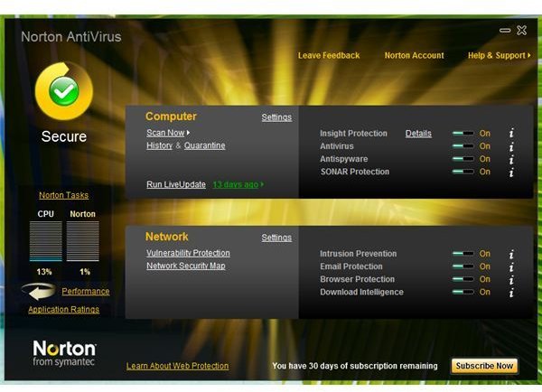This screenshot has height=392, width=542.
Task: Open info icon for Antivirus
Action: pos(511,146)
